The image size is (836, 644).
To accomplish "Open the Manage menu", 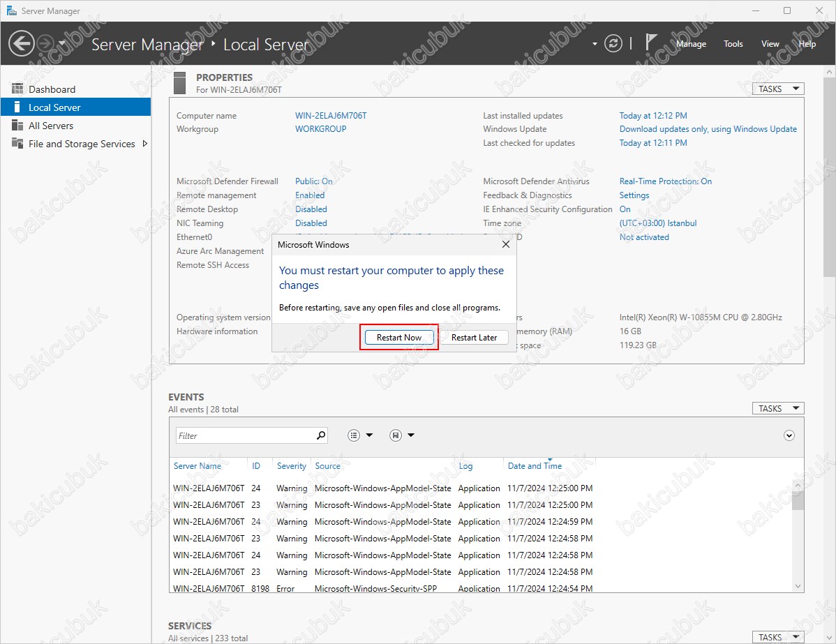I will (691, 44).
